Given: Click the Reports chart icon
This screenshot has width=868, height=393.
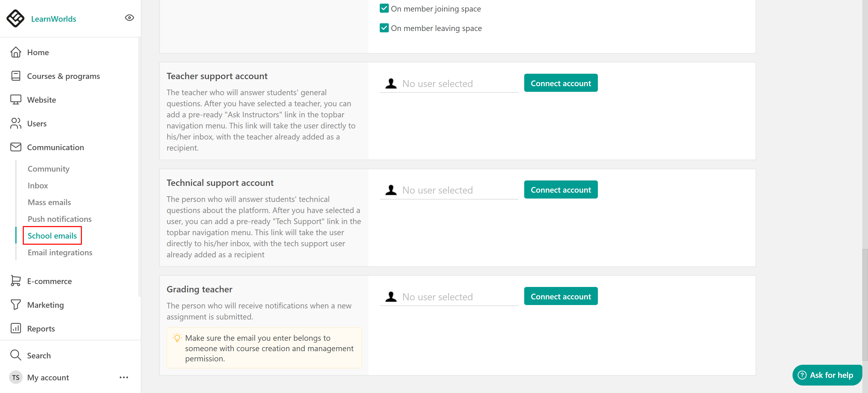Looking at the screenshot, I should 16,328.
